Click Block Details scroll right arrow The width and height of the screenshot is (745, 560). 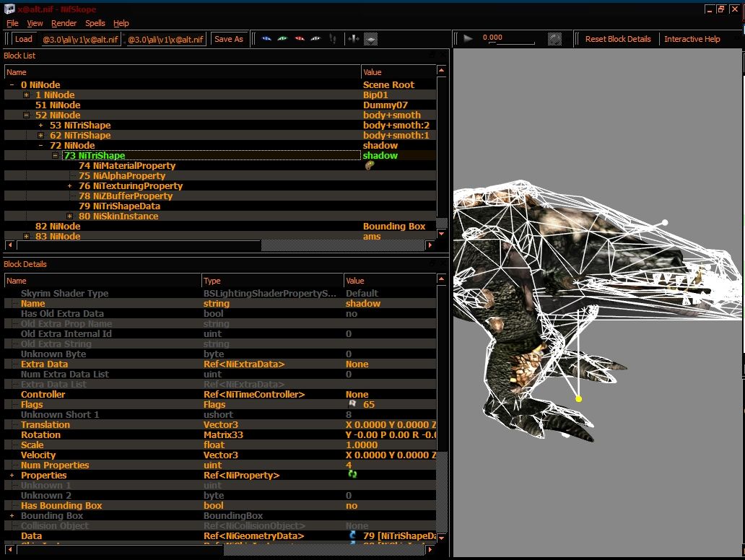tap(430, 550)
